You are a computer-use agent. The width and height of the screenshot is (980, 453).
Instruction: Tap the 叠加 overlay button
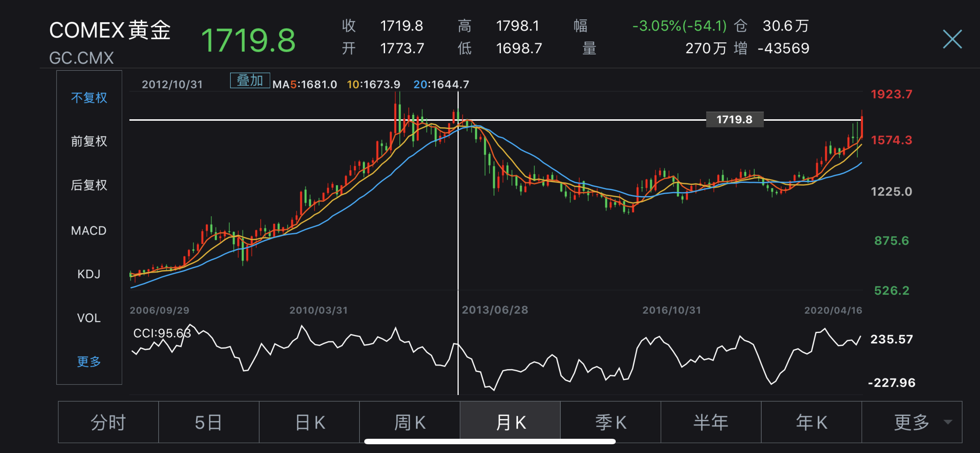tap(250, 80)
